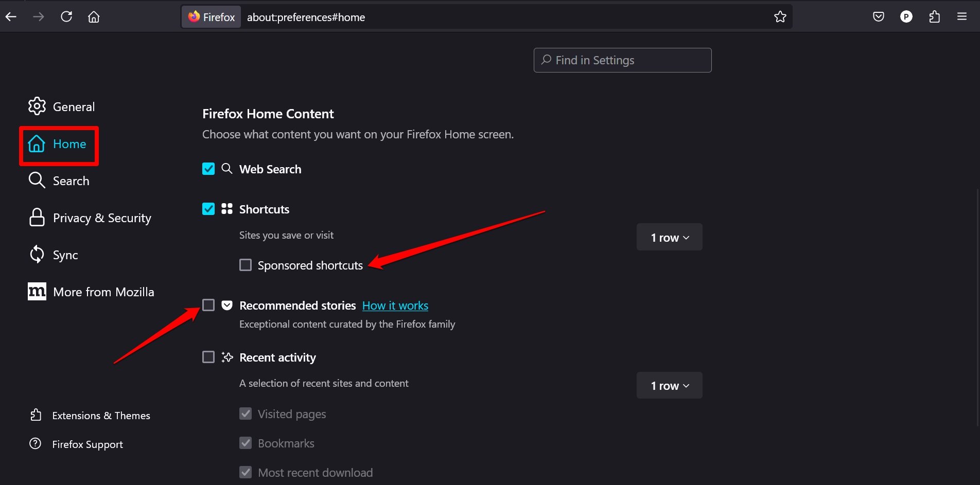Open the Extensions & Themes link
The width and height of the screenshot is (980, 485).
101,416
